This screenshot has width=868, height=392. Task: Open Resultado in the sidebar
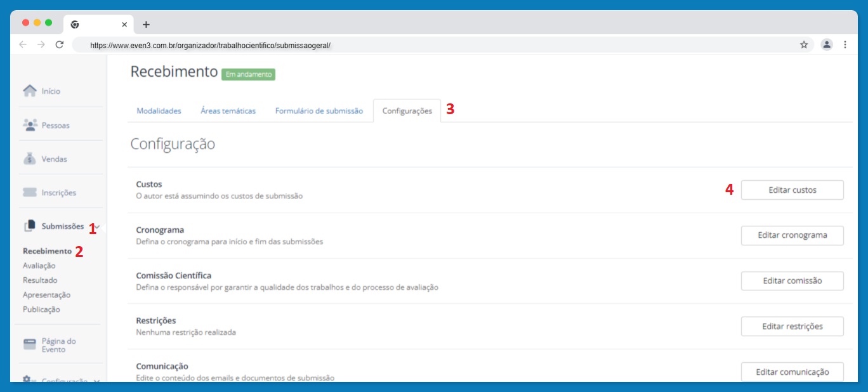pos(40,280)
